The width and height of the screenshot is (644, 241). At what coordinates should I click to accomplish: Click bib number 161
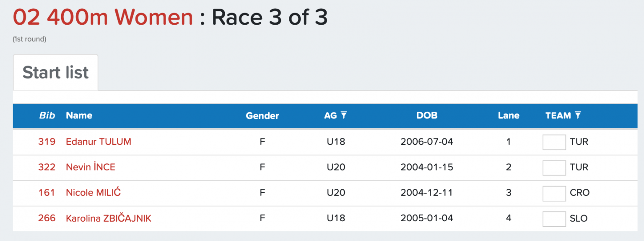[47, 193]
